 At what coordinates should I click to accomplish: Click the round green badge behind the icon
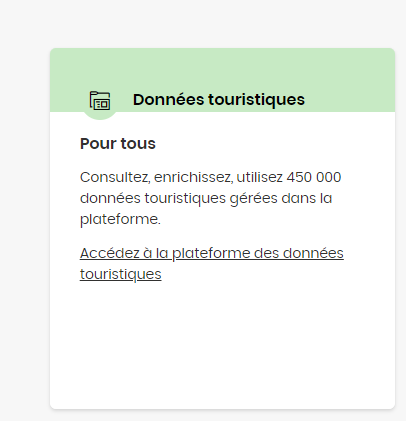(x=100, y=101)
